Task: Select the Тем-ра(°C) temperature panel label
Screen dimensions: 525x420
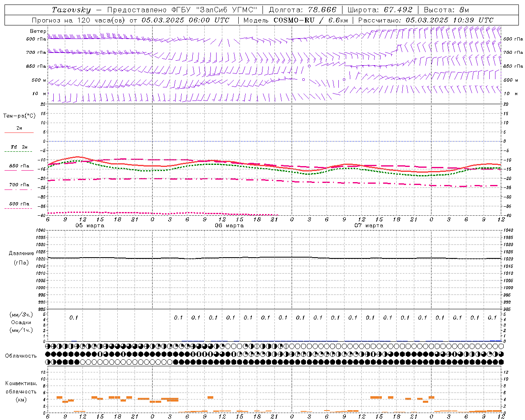Action: click(19, 116)
